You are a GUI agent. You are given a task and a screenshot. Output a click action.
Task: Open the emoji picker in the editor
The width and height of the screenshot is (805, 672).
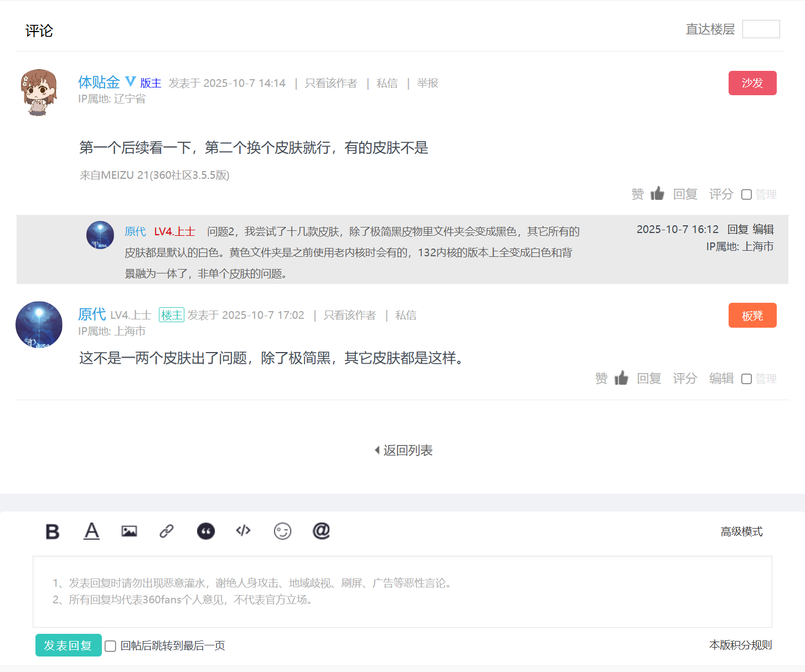282,531
